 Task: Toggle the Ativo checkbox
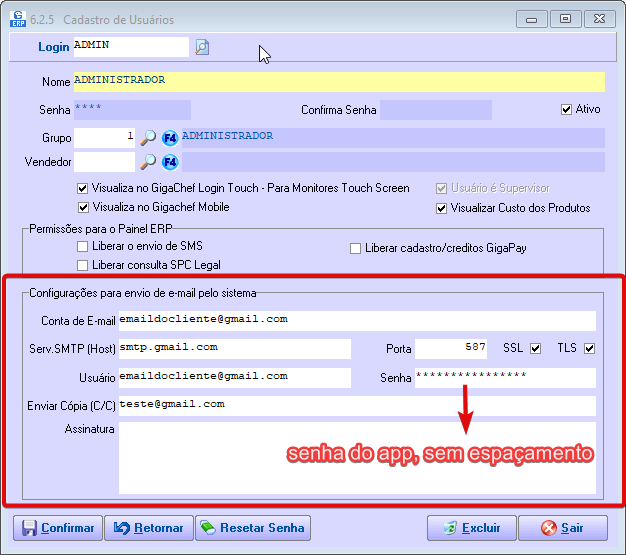(567, 109)
